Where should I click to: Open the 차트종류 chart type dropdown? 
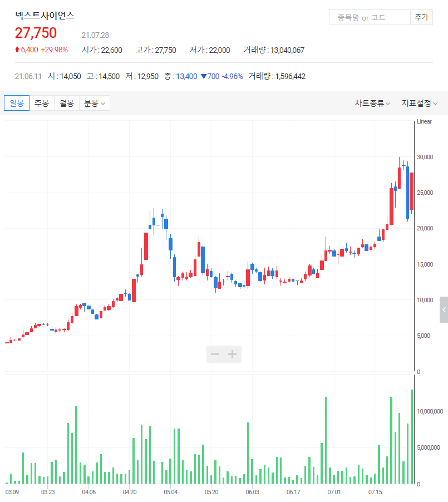tap(372, 103)
